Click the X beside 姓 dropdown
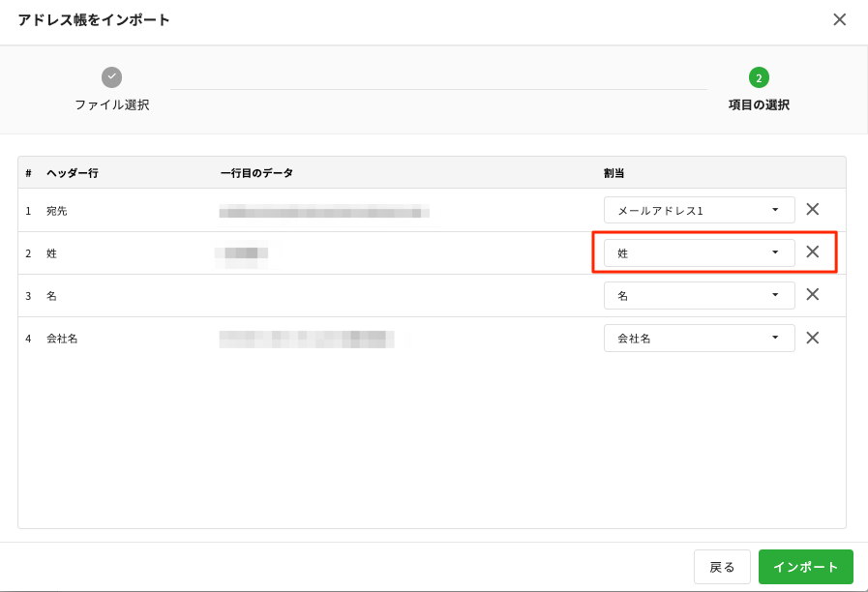868x592 pixels. (x=813, y=252)
